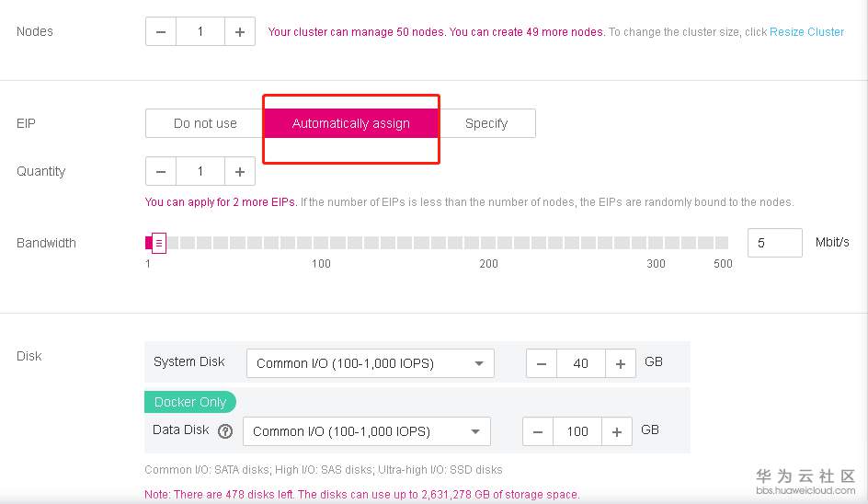Select the 'Do not use' EIP option
The image size is (868, 504).
point(205,123)
